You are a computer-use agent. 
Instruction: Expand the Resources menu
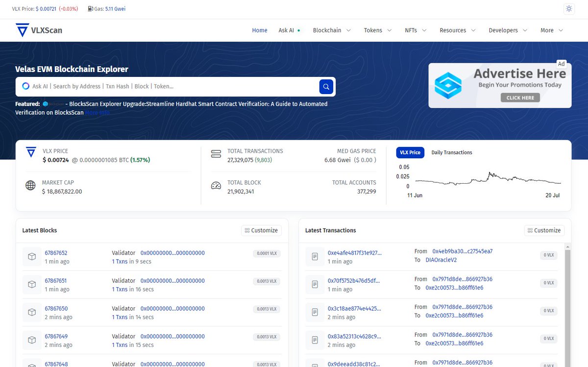click(x=458, y=30)
